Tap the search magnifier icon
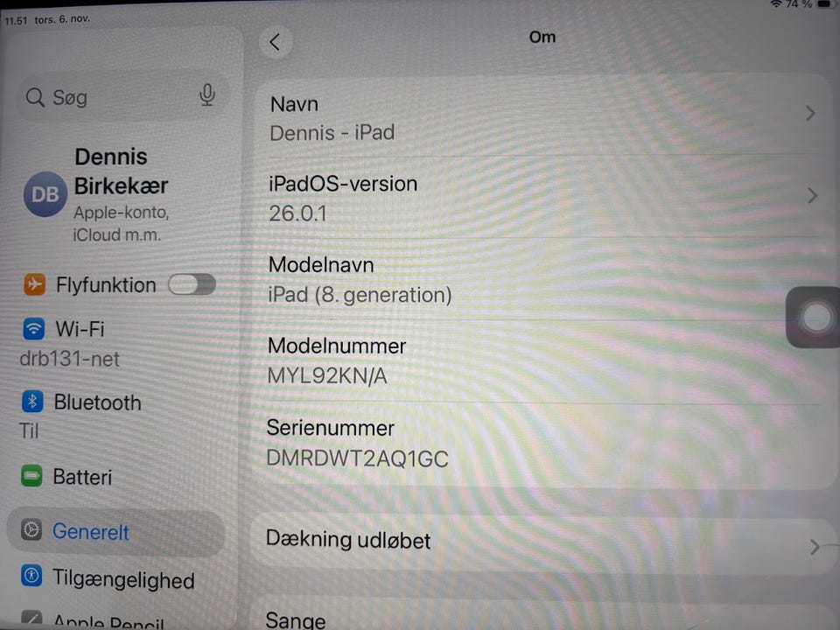The height and width of the screenshot is (630, 840). click(35, 97)
